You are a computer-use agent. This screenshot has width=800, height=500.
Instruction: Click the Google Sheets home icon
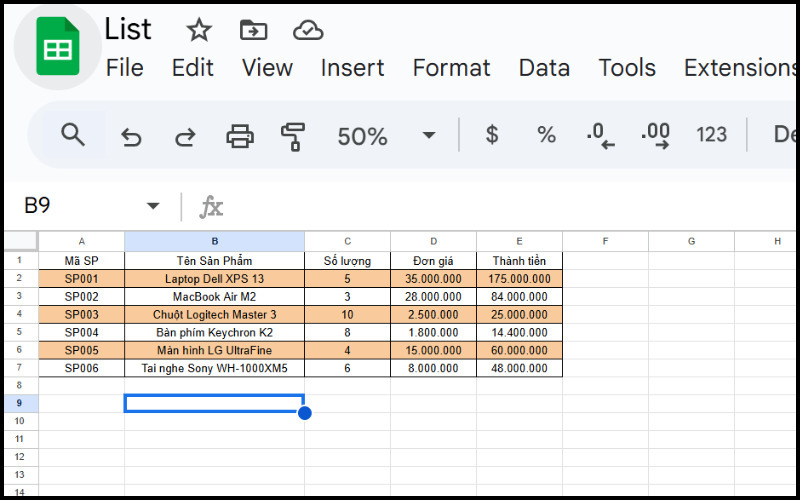(57, 46)
